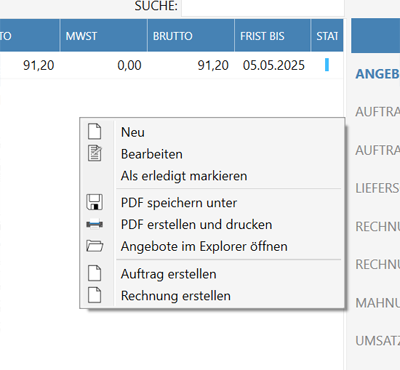Click the blank page icon beside Neu
The image size is (400, 370).
[x=94, y=131]
